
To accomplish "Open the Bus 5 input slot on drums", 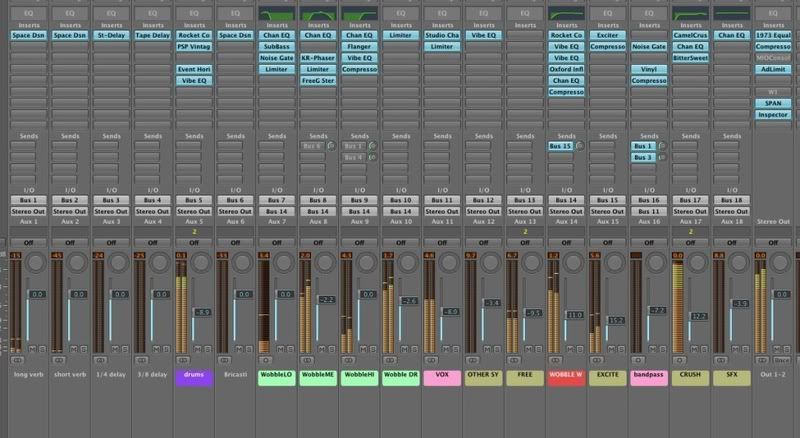I will pos(194,200).
